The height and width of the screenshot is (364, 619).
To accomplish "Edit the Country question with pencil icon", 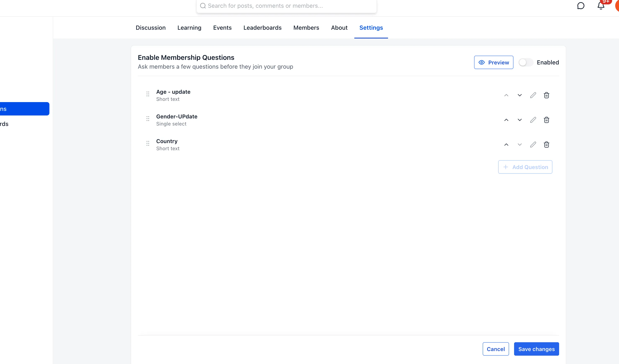I will pos(533,145).
